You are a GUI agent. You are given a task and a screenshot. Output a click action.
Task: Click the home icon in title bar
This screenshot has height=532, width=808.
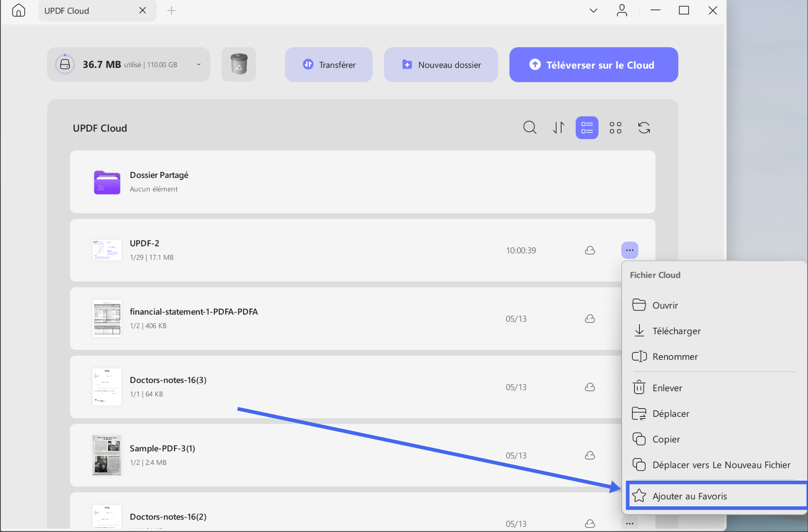[x=19, y=10]
